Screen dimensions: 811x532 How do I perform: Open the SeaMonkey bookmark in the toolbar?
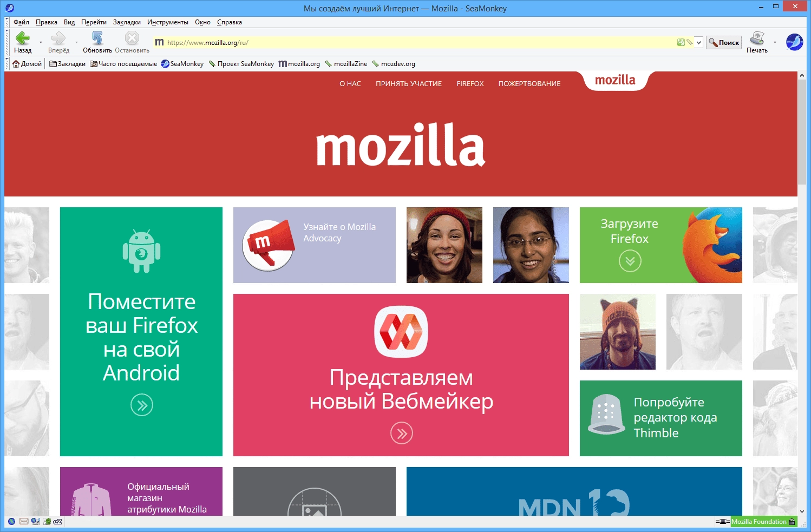182,64
